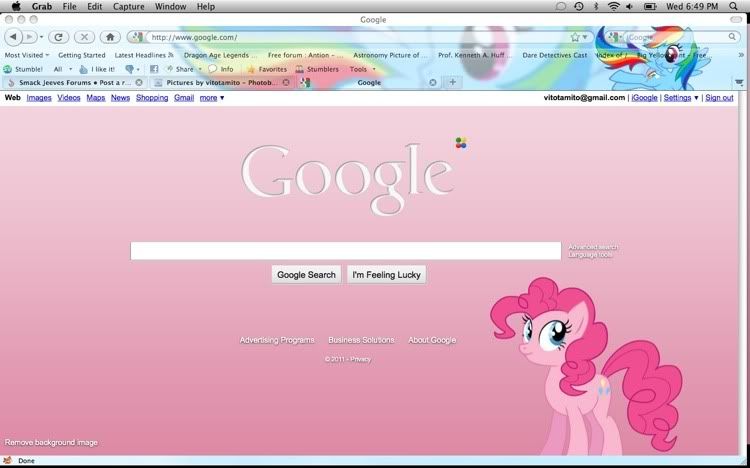Click the Facebook icon in StumbleUpon toolbar

click(154, 69)
